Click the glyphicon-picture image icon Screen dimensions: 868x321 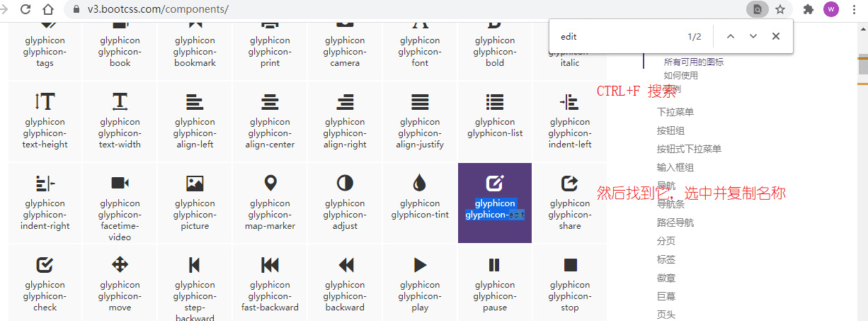195,184
